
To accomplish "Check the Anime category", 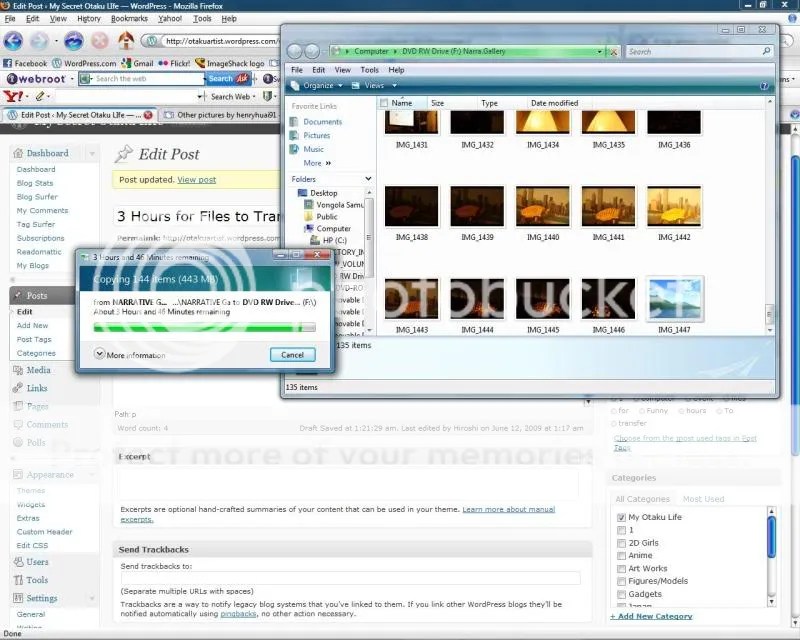I will [x=621, y=555].
